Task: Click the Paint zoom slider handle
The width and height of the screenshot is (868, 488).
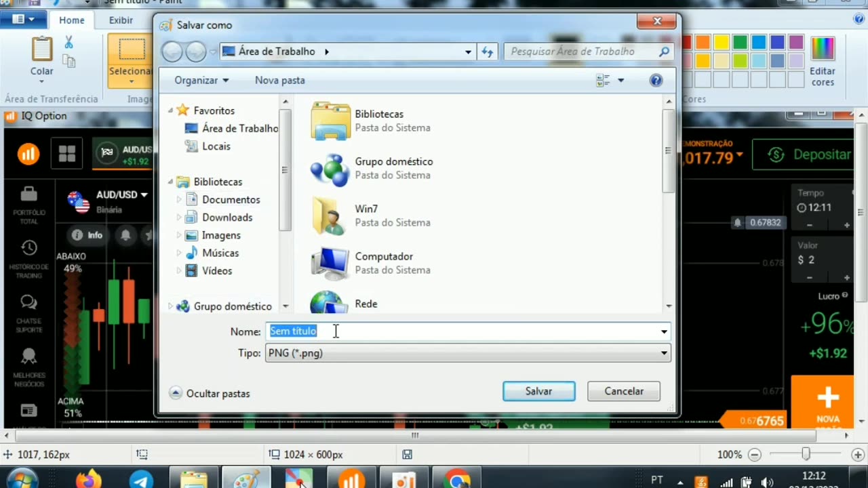Action: (806, 454)
